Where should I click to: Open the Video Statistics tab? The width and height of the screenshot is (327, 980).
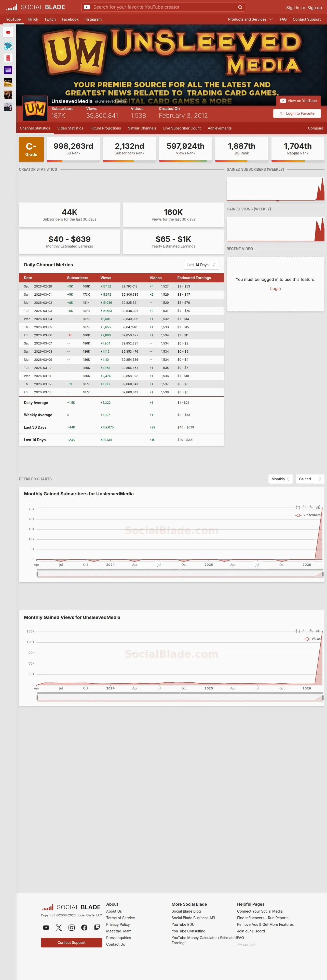point(70,128)
